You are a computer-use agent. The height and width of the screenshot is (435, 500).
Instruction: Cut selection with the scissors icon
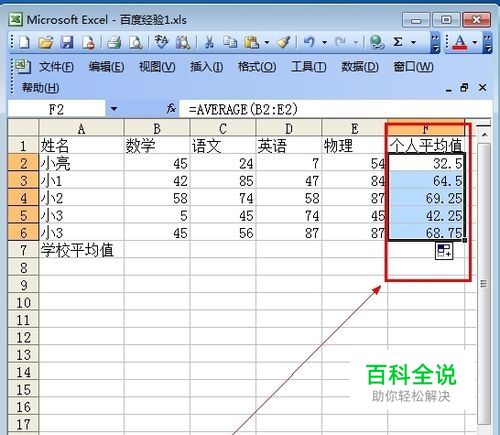(209, 43)
